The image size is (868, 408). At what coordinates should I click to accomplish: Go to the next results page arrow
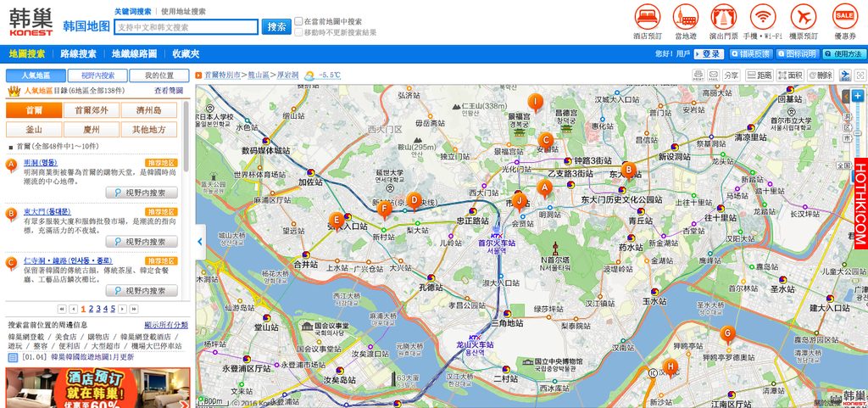122,309
